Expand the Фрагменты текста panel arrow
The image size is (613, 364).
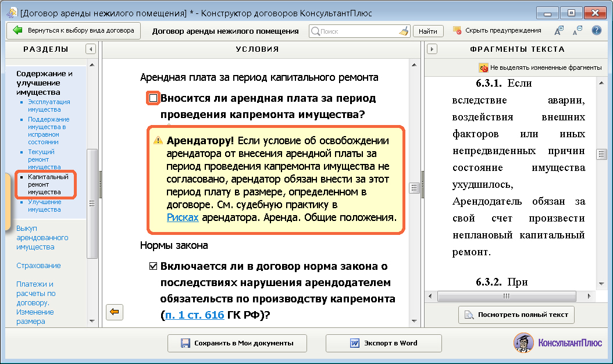click(x=432, y=49)
